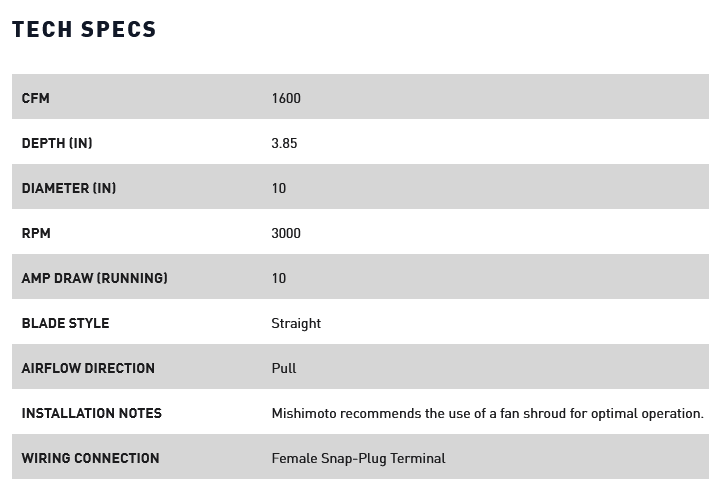Click the WIRING CONNECTION label
Image resolution: width=709 pixels, height=494 pixels.
click(x=90, y=458)
